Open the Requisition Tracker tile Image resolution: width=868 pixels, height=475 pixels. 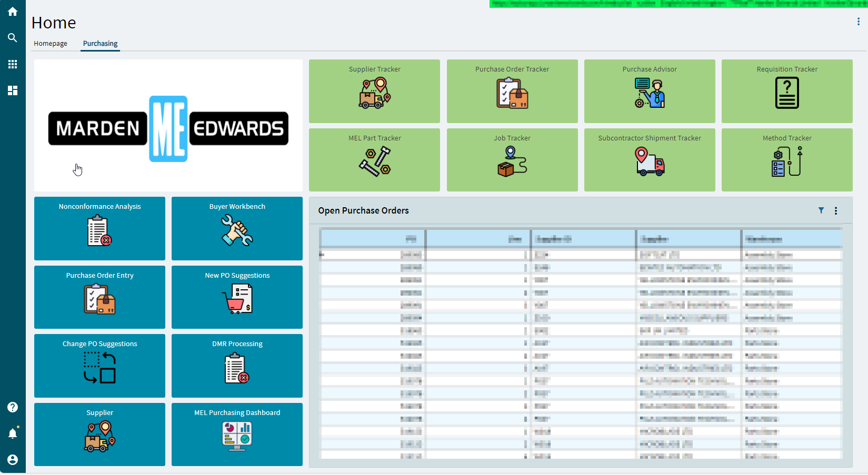(787, 91)
